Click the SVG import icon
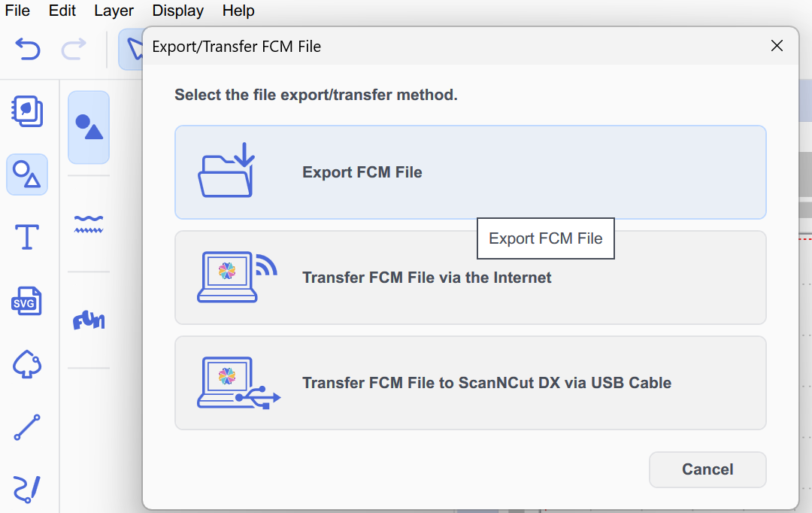 pos(27,302)
